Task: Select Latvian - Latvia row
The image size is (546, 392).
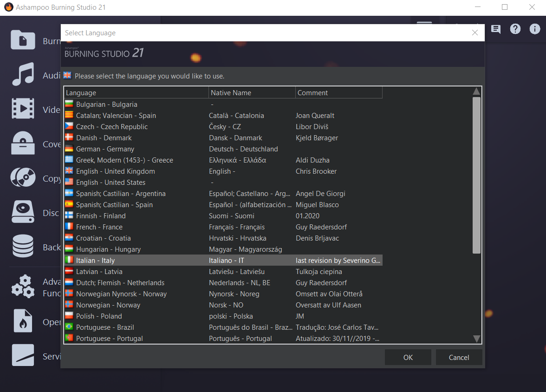Action: coord(223,271)
